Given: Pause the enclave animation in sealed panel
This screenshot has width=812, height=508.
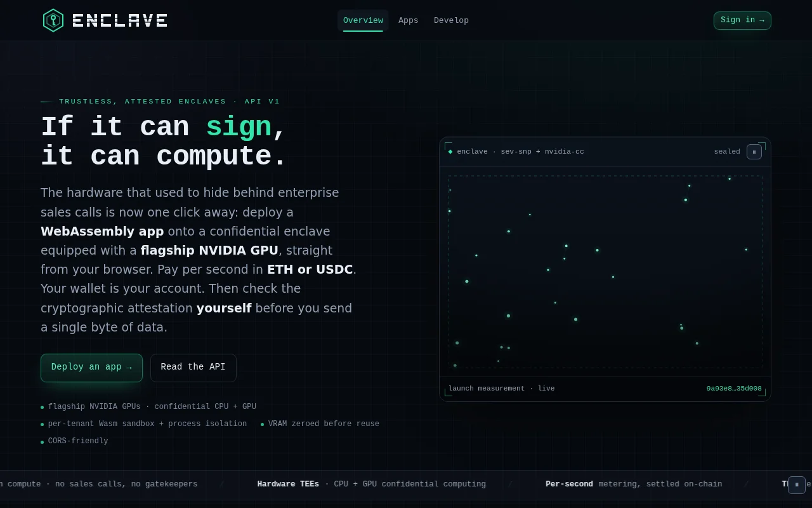Looking at the screenshot, I should 754,152.
